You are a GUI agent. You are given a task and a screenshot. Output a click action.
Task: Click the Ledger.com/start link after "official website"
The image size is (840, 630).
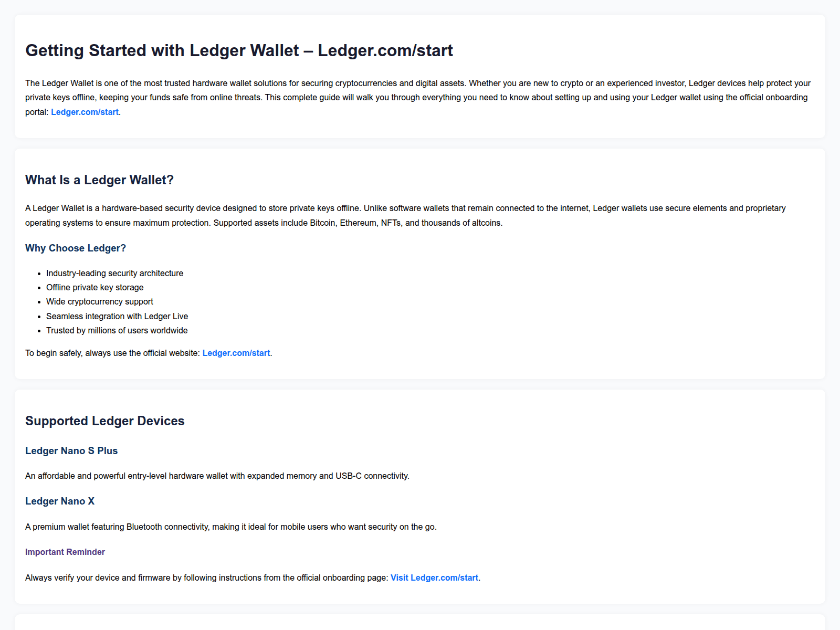tap(236, 353)
